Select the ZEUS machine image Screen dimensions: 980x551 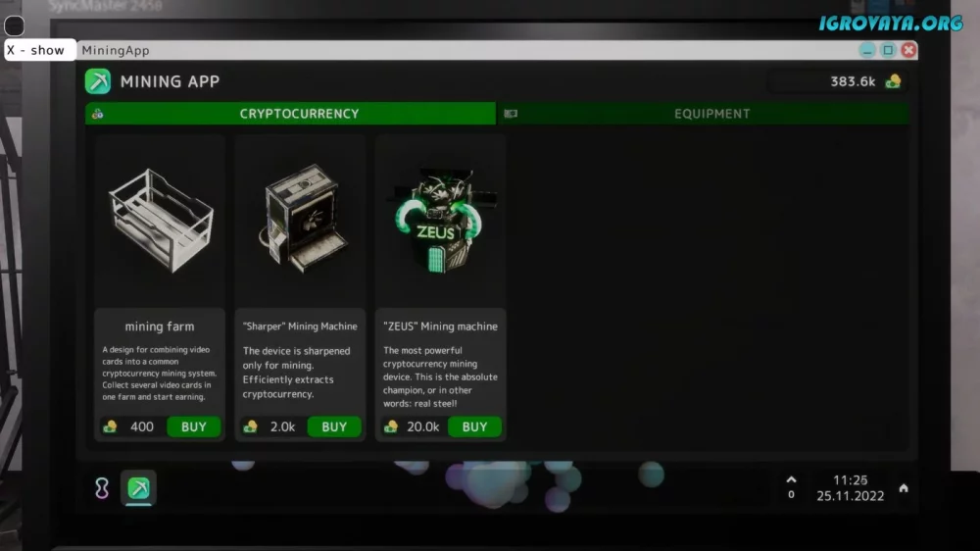coord(441,221)
